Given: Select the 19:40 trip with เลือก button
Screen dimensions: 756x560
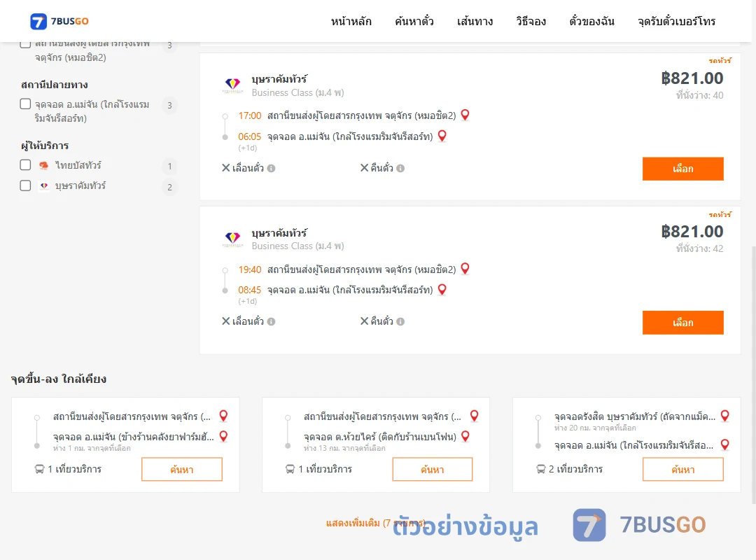Looking at the screenshot, I should pos(682,323).
